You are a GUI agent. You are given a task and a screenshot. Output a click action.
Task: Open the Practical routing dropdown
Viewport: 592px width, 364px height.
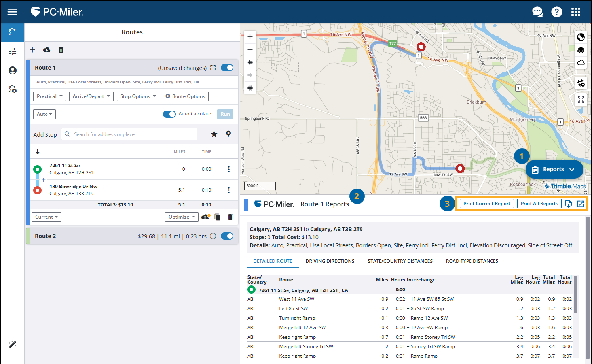pyautogui.click(x=49, y=96)
